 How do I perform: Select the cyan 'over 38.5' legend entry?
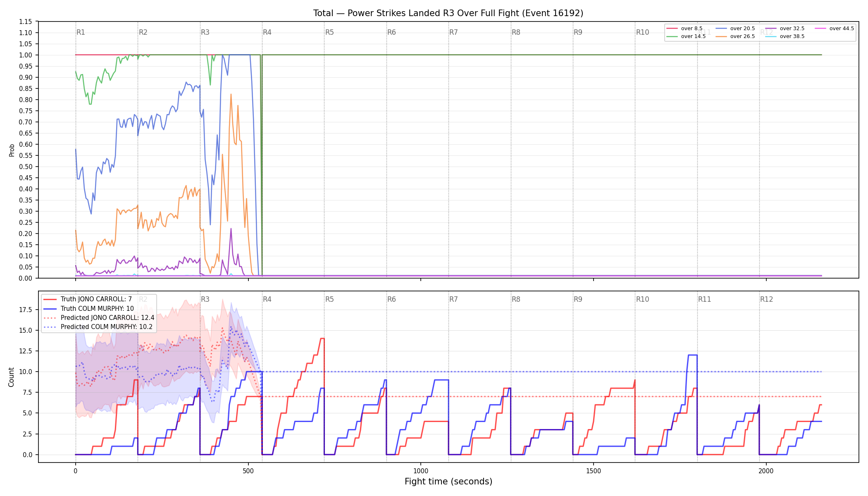[785, 36]
